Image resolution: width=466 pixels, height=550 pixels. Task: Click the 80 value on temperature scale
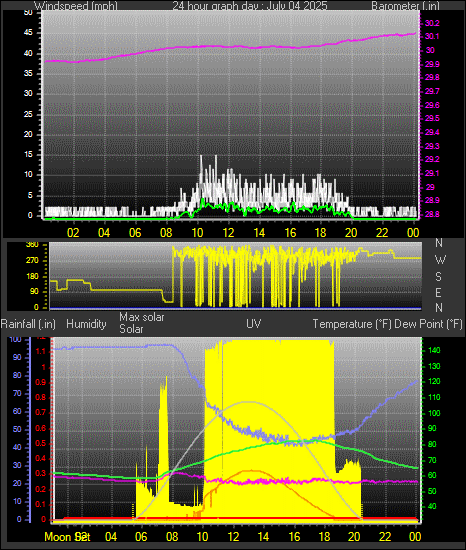432,444
